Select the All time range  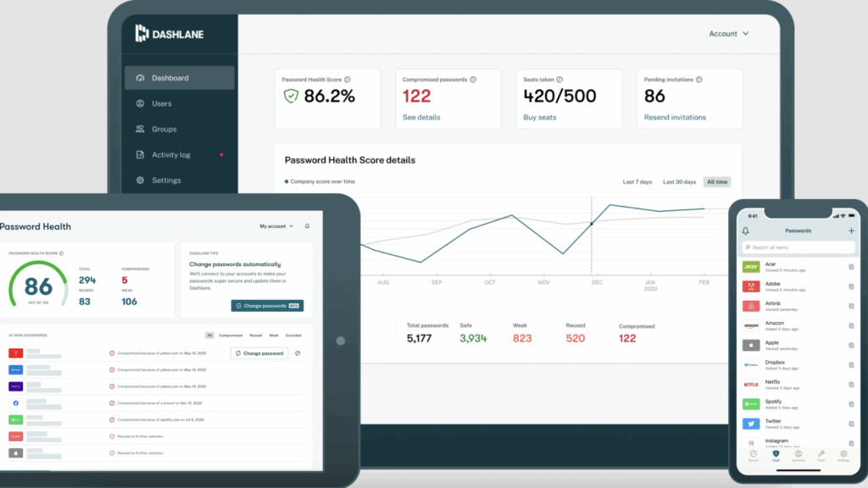point(717,182)
